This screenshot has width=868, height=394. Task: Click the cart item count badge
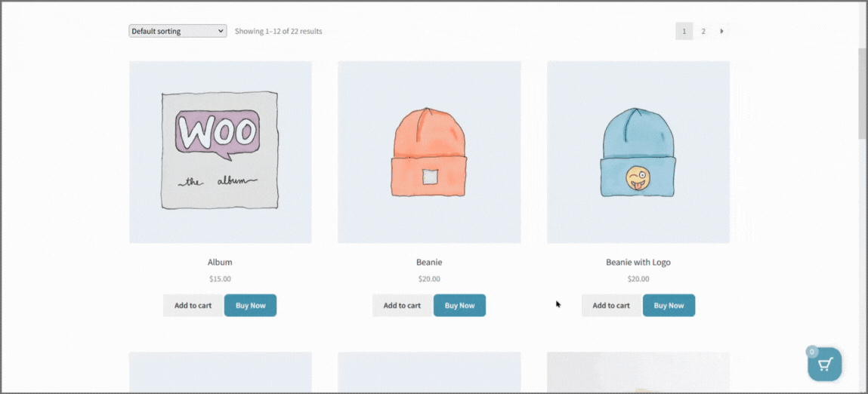coord(811,352)
